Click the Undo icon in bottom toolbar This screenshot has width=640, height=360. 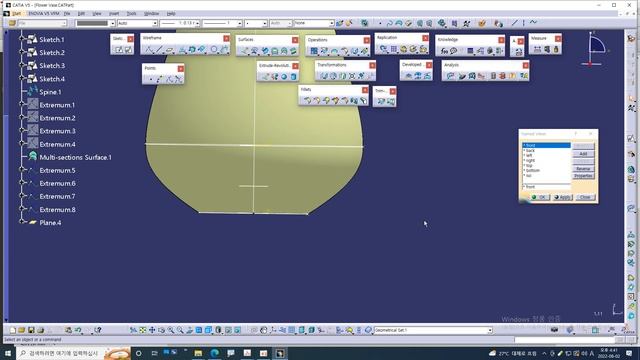tap(78, 330)
